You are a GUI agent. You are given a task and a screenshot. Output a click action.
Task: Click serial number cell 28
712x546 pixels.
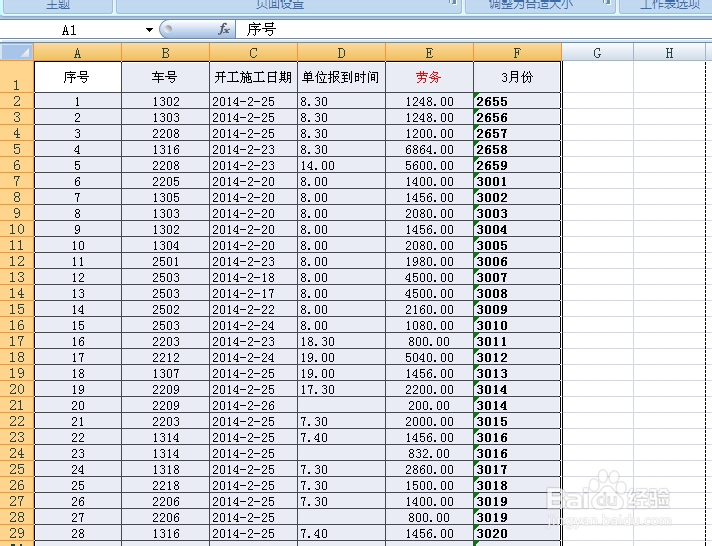(x=78, y=533)
